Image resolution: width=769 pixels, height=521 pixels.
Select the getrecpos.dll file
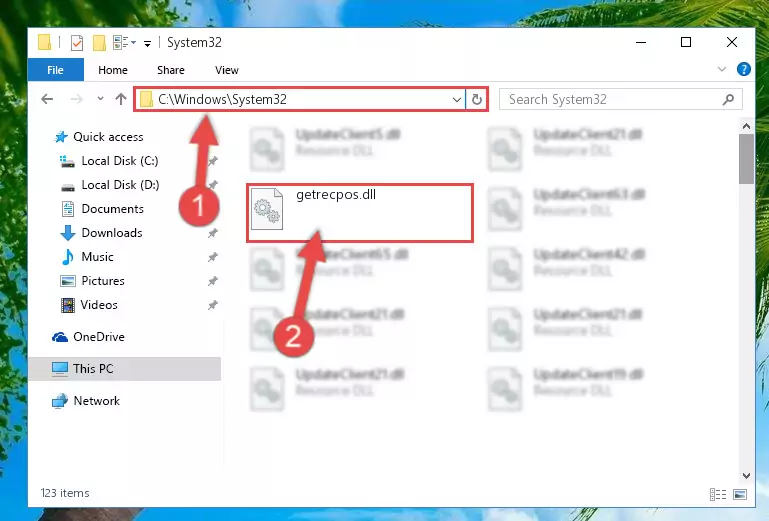point(360,213)
